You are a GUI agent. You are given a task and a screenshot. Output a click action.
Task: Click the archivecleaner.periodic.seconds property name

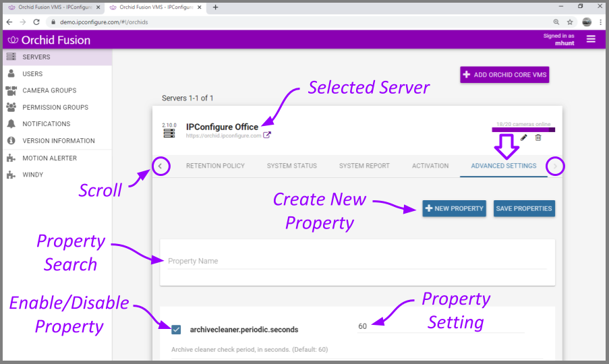tap(244, 330)
